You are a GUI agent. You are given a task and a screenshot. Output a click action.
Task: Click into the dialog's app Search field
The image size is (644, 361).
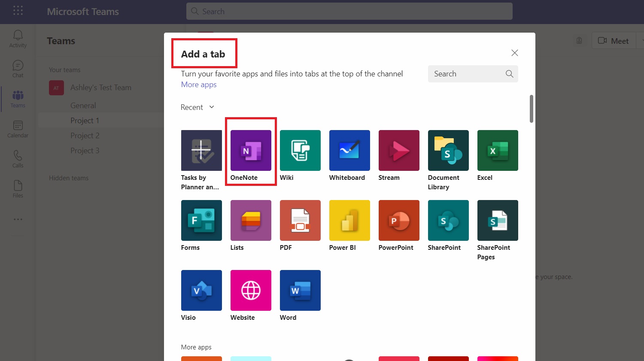tap(473, 74)
